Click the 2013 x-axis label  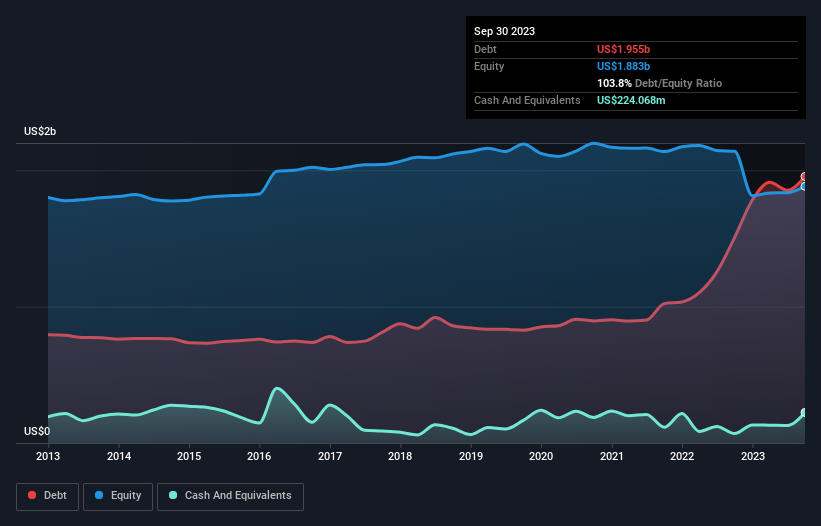click(x=48, y=456)
